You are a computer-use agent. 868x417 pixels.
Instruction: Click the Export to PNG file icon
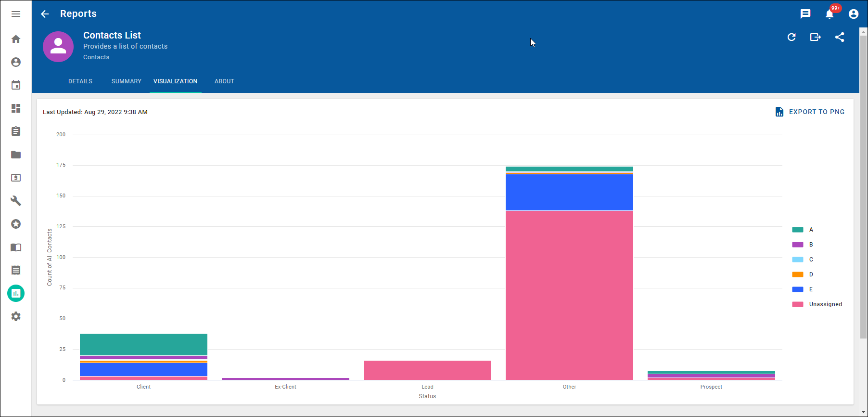(779, 112)
